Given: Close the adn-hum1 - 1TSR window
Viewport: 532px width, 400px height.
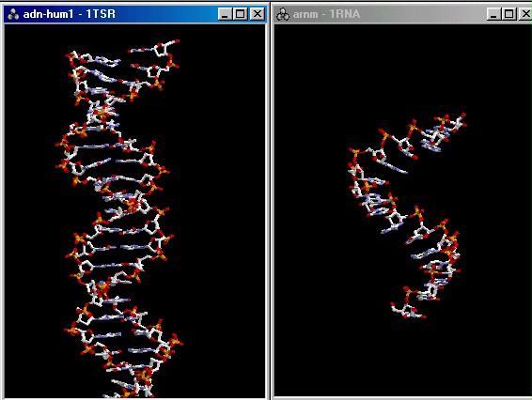Looking at the screenshot, I should pos(258,14).
